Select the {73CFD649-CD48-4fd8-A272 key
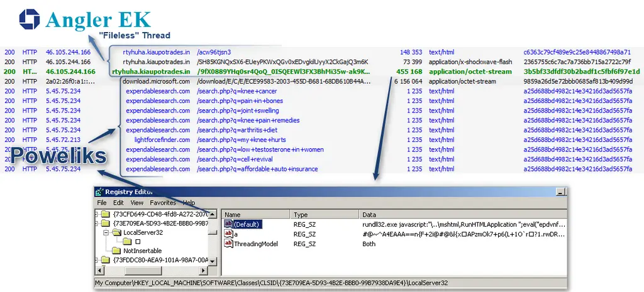644x292 pixels. (160, 214)
